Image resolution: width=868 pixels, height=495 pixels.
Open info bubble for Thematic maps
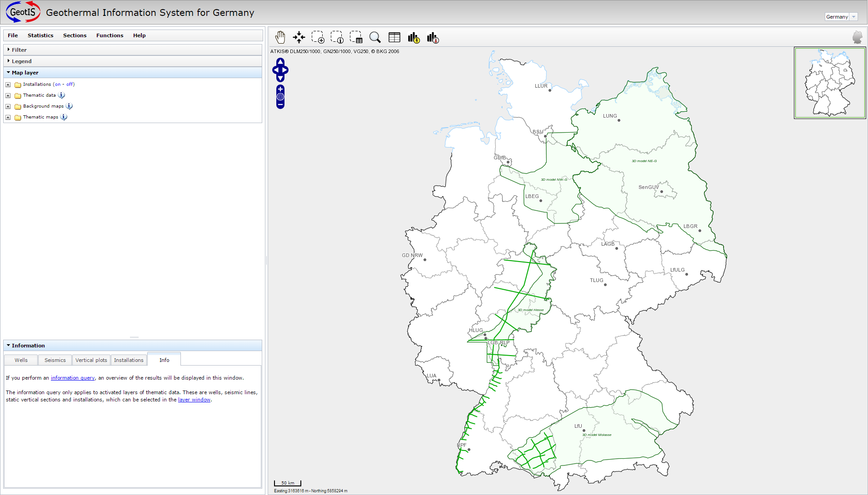64,117
